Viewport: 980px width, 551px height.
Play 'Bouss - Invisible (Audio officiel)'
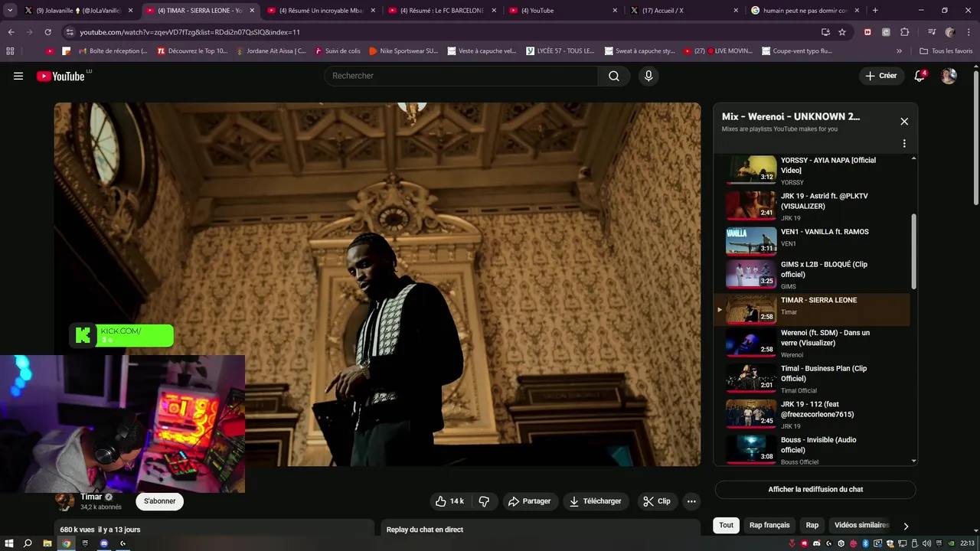pyautogui.click(x=812, y=450)
